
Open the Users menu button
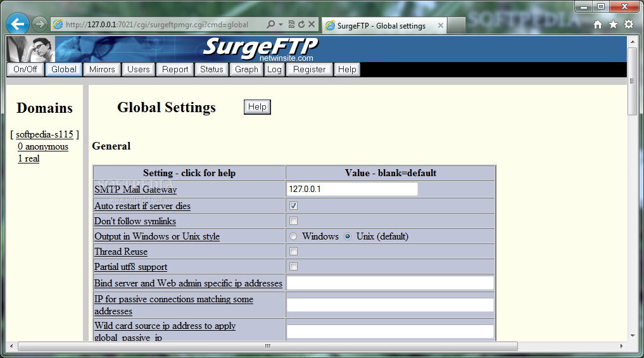(139, 70)
